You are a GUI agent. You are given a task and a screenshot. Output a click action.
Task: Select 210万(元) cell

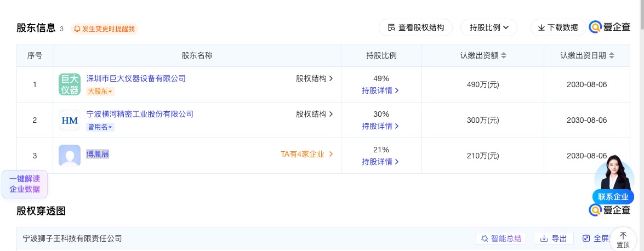[x=483, y=156]
